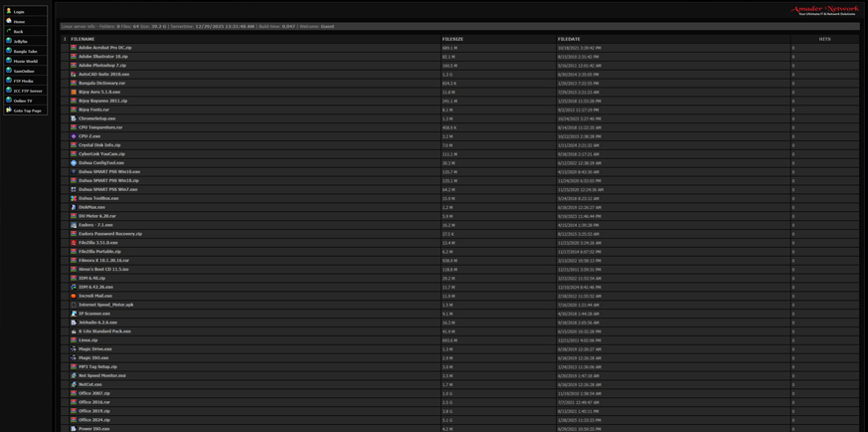
Task: Click the Home house icon
Action: tap(9, 21)
